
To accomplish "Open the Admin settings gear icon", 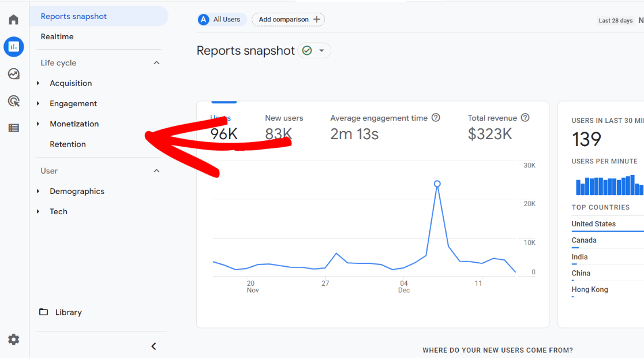I will tap(14, 340).
